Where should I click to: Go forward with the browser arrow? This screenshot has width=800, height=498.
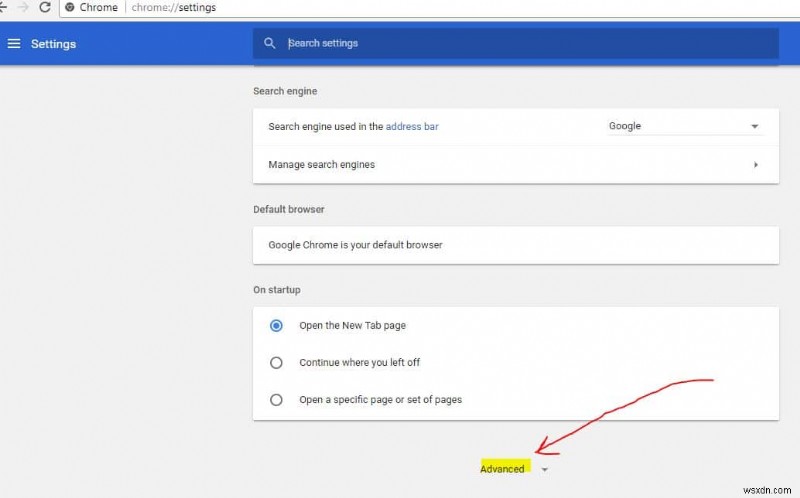tap(23, 8)
